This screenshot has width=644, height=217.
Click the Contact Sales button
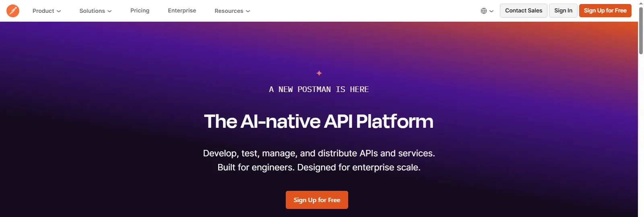click(524, 10)
